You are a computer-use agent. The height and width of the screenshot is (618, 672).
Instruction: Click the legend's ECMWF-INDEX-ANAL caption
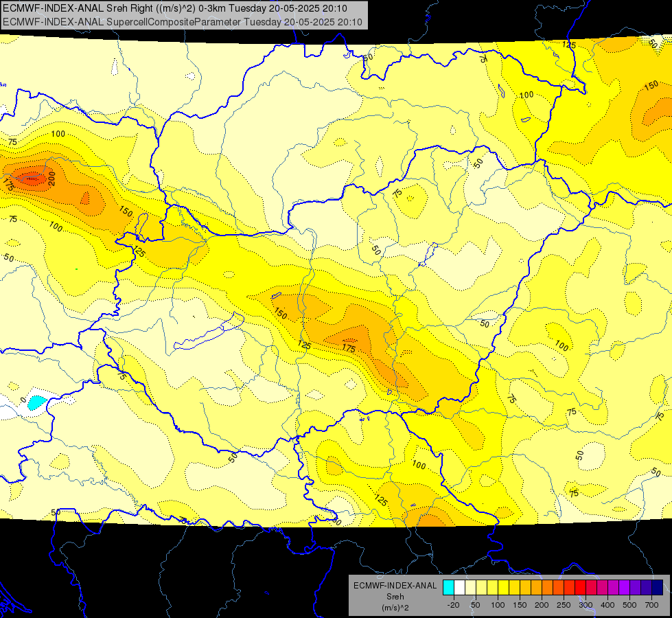click(x=395, y=586)
